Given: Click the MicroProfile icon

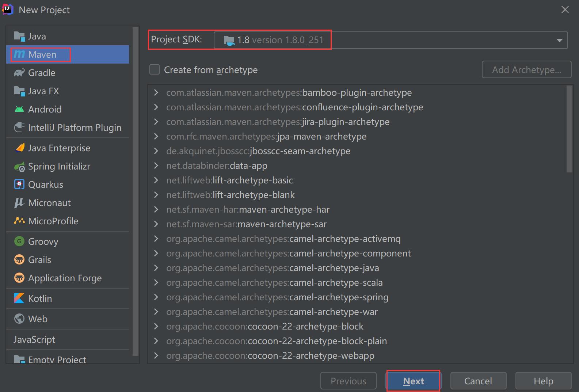Looking at the screenshot, I should (x=19, y=221).
